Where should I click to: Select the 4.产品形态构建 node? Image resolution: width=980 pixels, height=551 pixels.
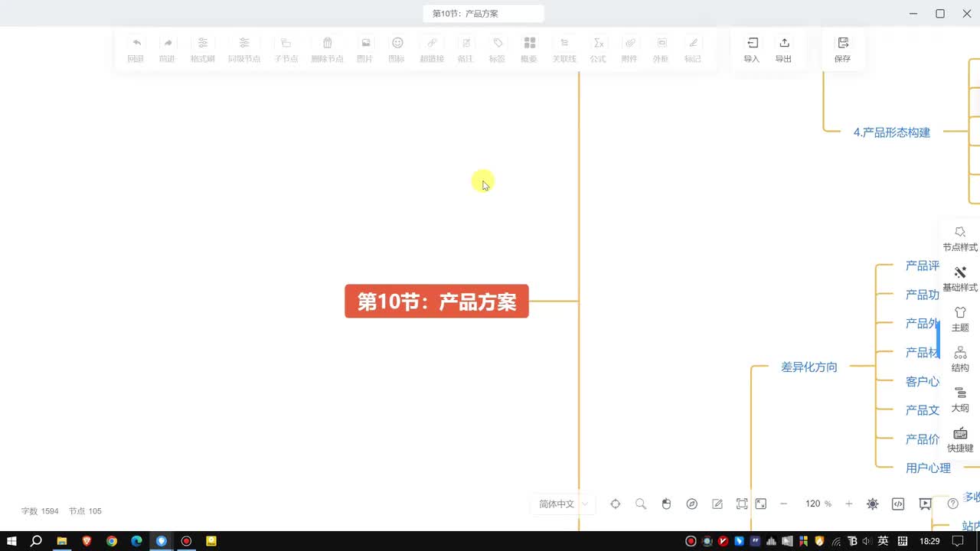[892, 132]
